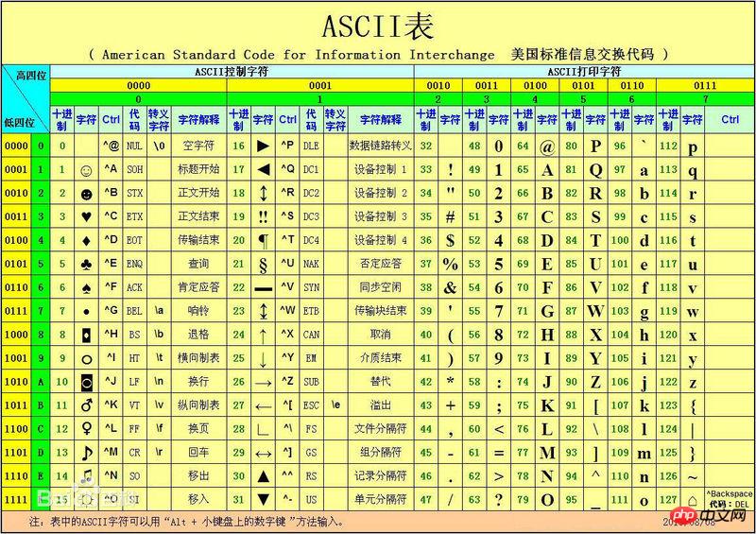Click the '@' character beside 64
756x534 pixels.
tap(547, 146)
